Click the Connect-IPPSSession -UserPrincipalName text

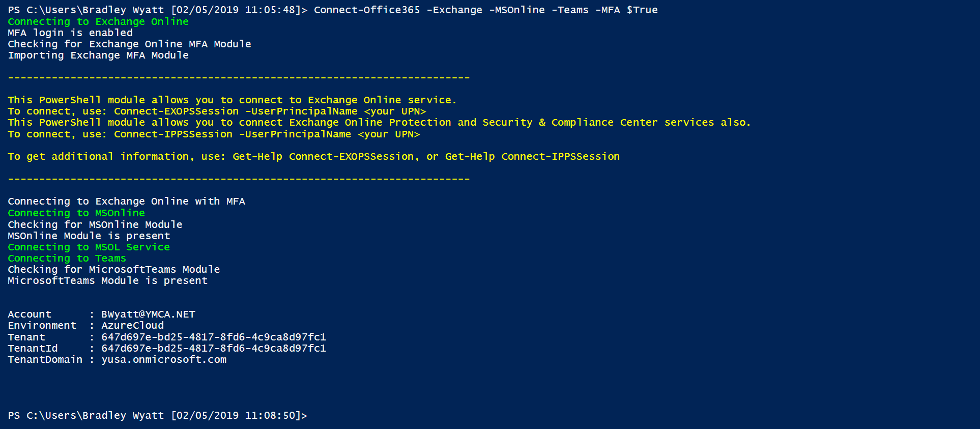point(233,134)
